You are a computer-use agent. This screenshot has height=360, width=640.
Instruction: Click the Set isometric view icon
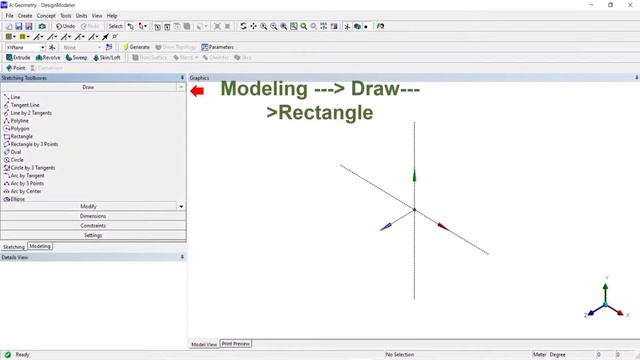click(x=324, y=26)
